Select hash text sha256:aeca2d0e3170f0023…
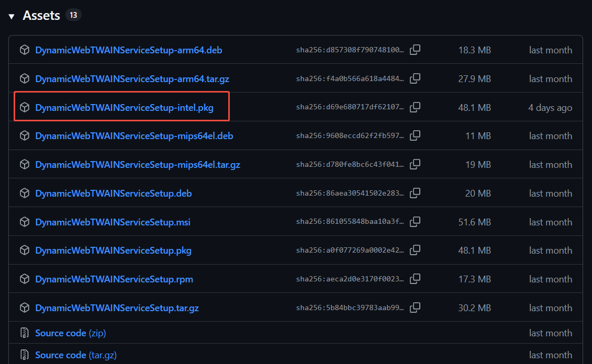The image size is (592, 364). (350, 279)
